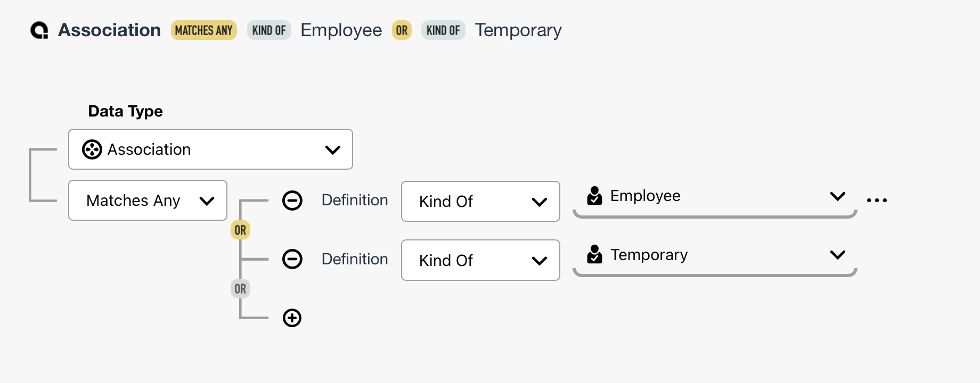Add a new definition condition
980x383 pixels.
coord(292,318)
